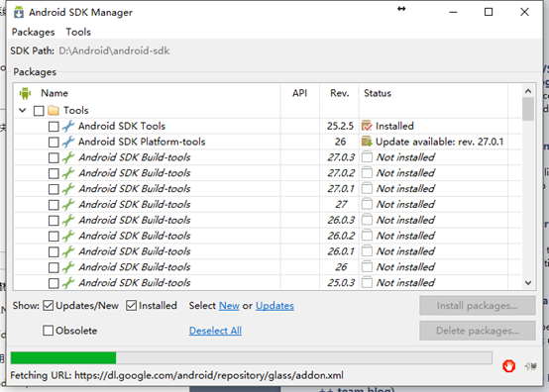
Task: Click the Android robot icon in Name header
Action: [25, 93]
